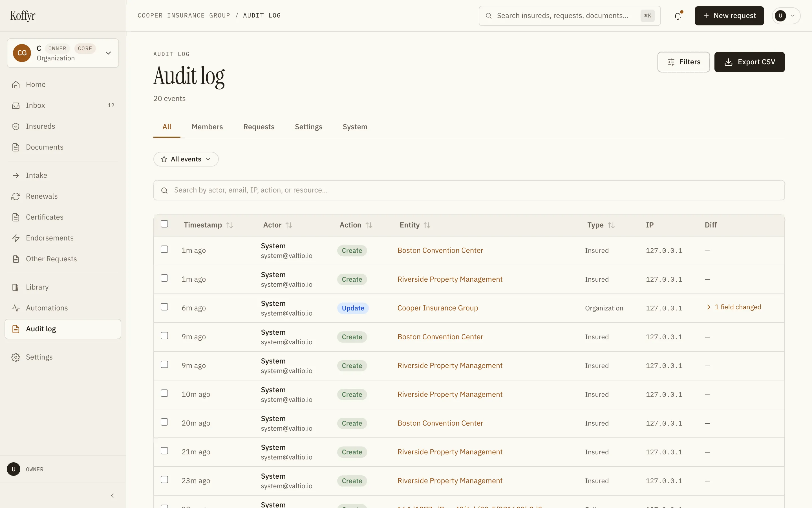This screenshot has width=812, height=508.
Task: Focus the global search insureds field
Action: (570, 16)
